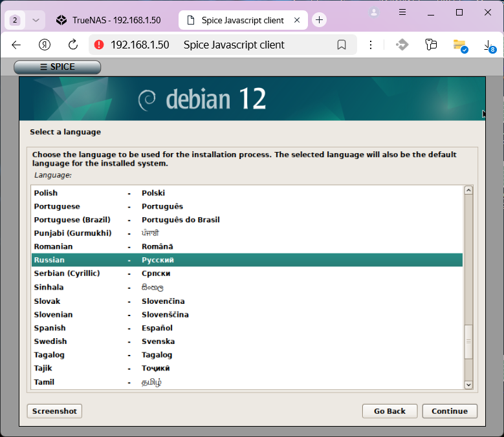
Task: Select the highlighted Russian language row
Action: [x=247, y=260]
